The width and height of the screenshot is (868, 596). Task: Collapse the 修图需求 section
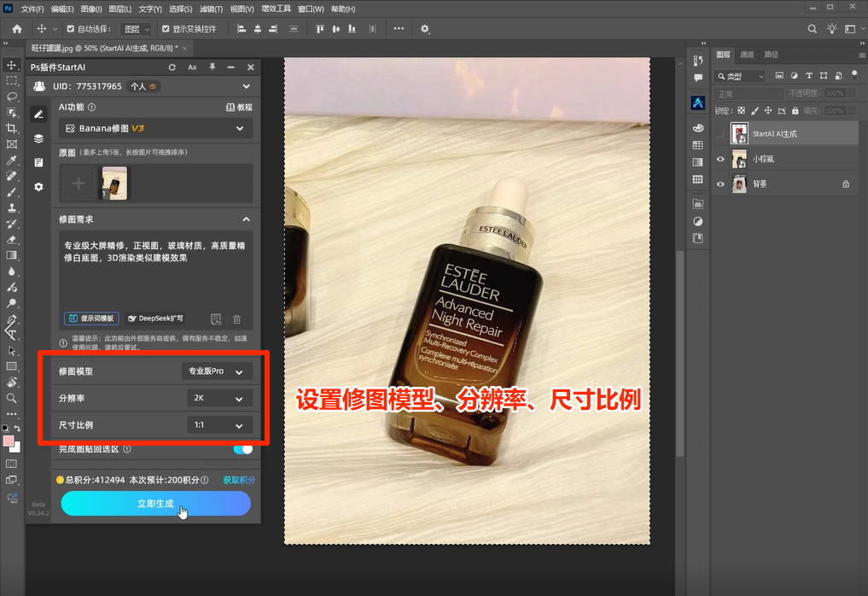(x=247, y=219)
